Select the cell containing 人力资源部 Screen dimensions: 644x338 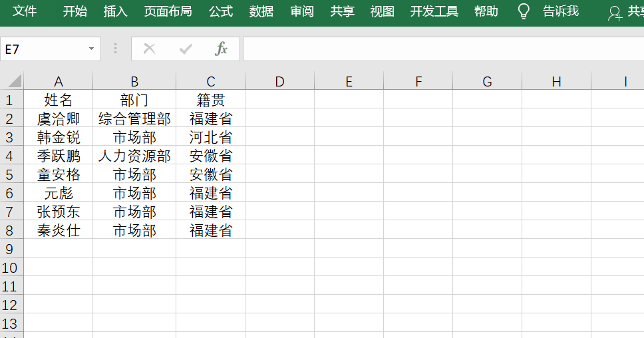pos(134,156)
